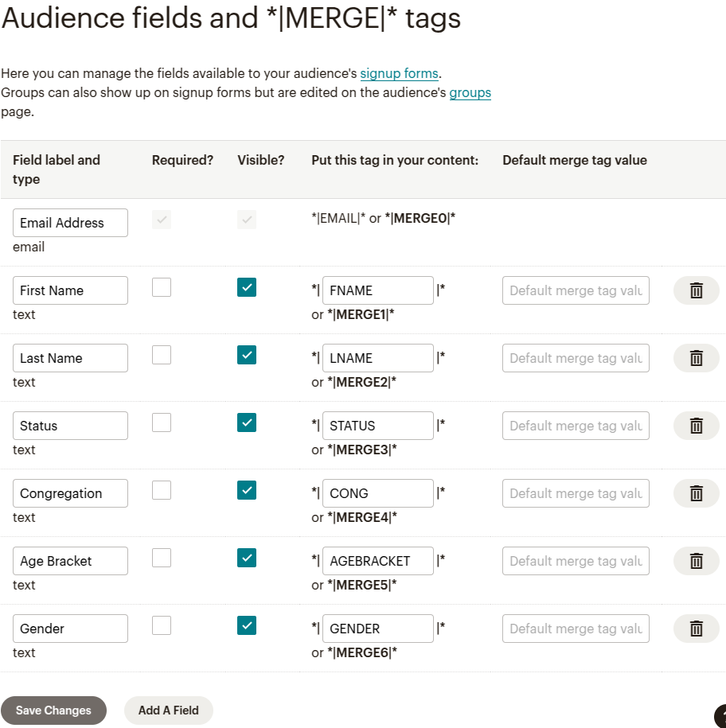
Task: Click the Age Bracket row trash icon
Action: (696, 561)
